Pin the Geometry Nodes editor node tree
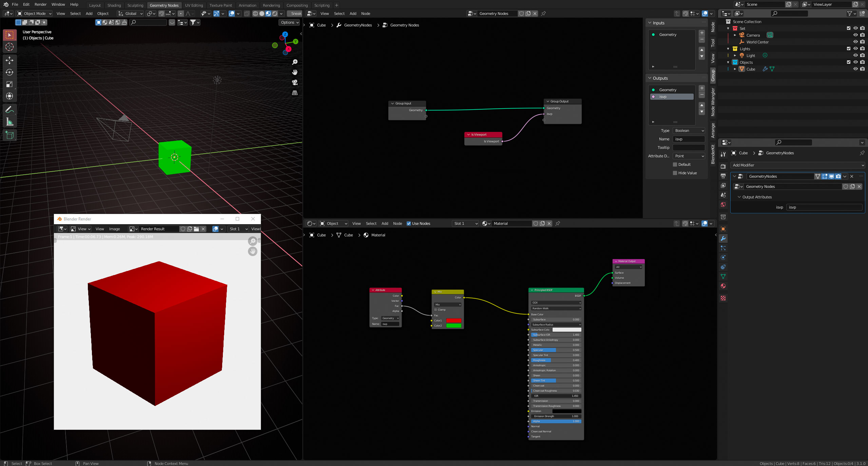This screenshot has width=868, height=466. 543,14
